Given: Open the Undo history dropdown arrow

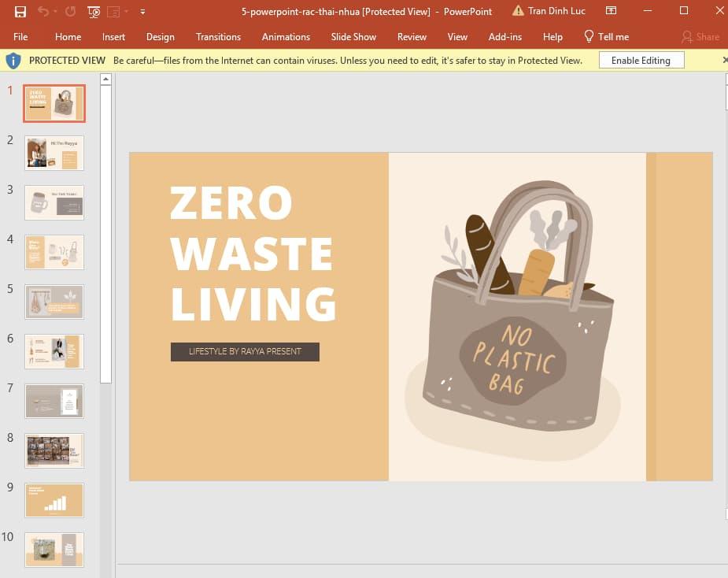Looking at the screenshot, I should click(x=55, y=11).
